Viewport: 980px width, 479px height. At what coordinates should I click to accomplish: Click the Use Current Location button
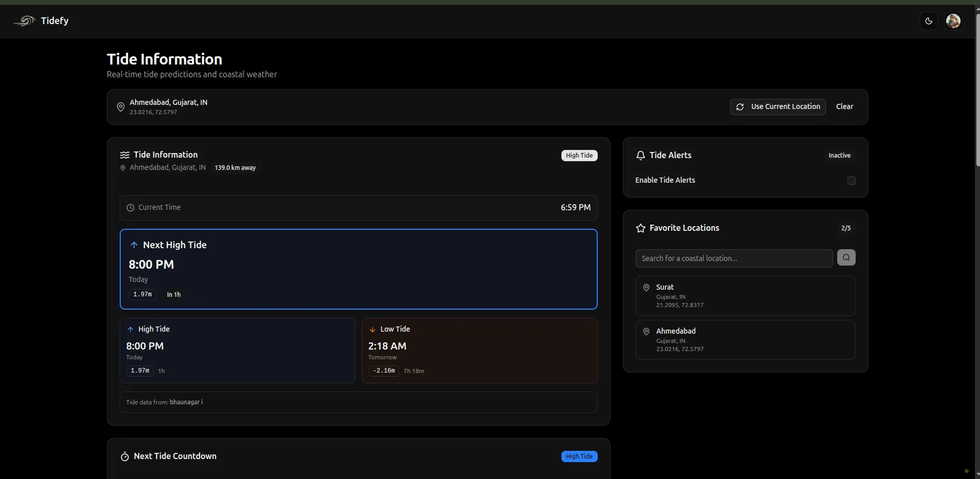pos(777,106)
